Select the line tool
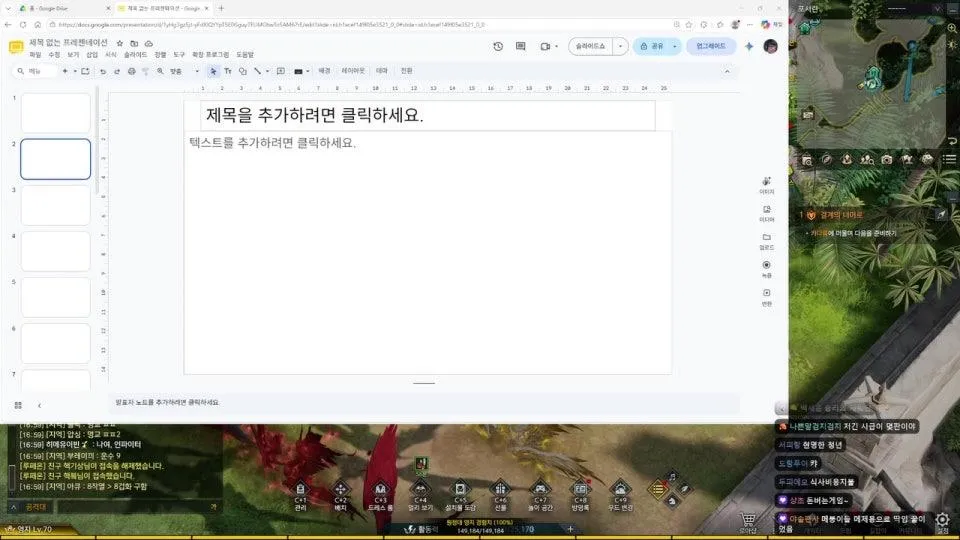 257,72
